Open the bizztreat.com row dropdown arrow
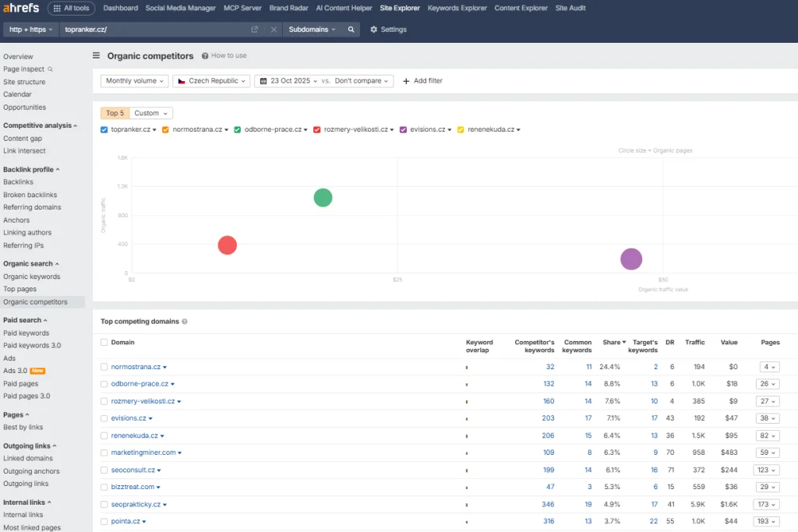798x532 pixels. (x=158, y=488)
